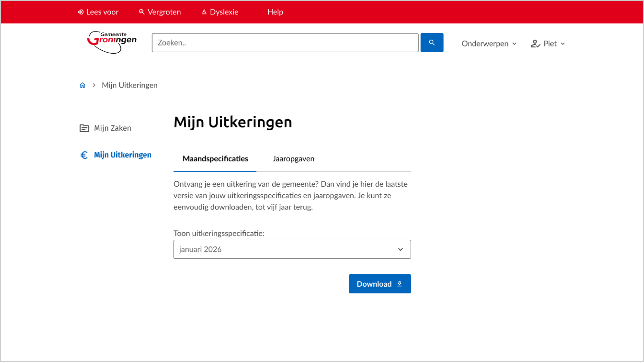Viewport: 644px width, 362px height.
Task: Click the Dyslexie letter icon
Action: coord(204,12)
